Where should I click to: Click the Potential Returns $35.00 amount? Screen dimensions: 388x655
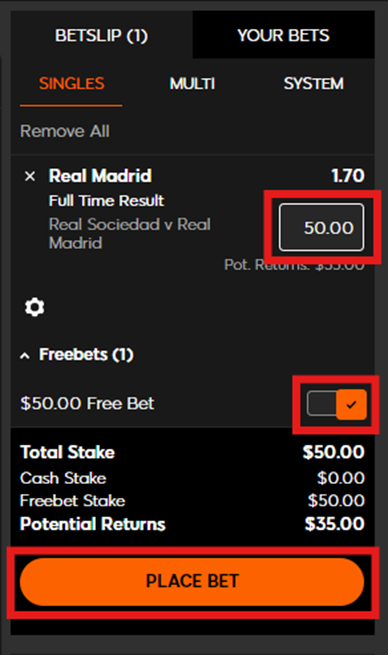click(x=334, y=524)
